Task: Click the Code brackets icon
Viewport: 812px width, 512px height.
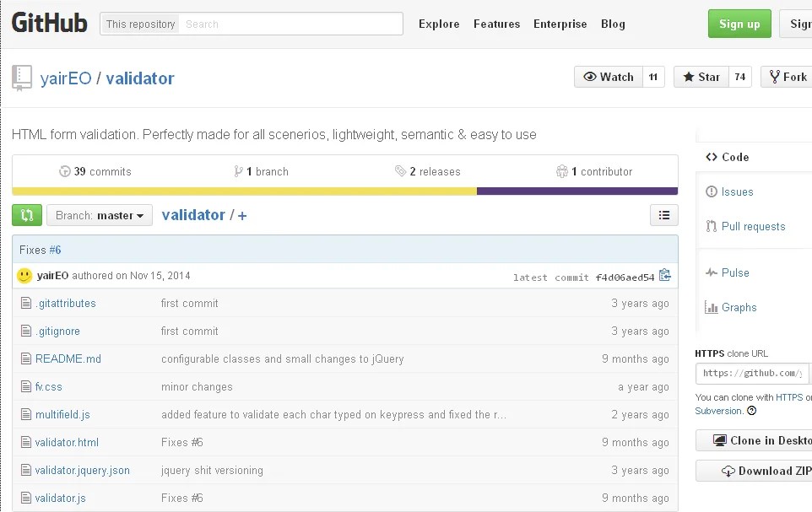Action: pos(712,157)
